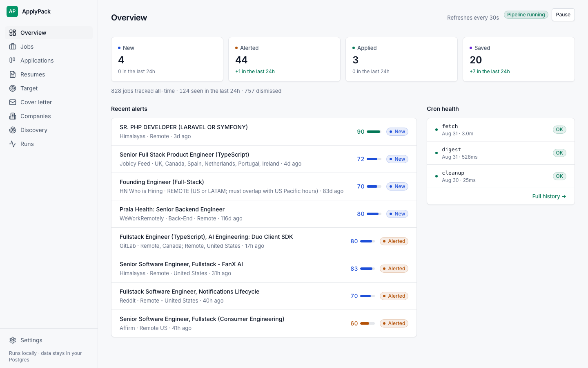Open Reddit Notifications Lifecycle job alert
The image size is (588, 368).
(264, 296)
